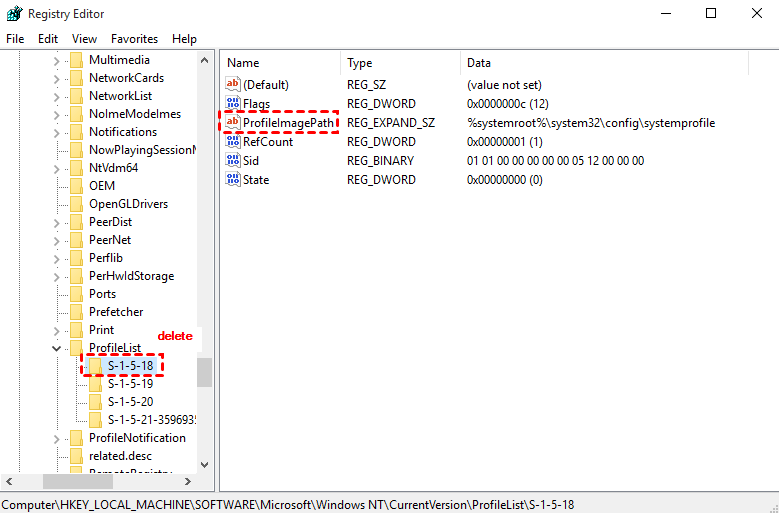Select the PerHwIdStorage folder icon
Screen dimensions: 779x513
point(77,276)
